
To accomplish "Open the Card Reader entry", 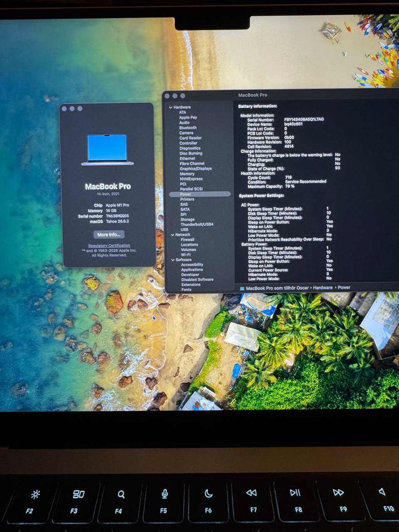I will (190, 138).
